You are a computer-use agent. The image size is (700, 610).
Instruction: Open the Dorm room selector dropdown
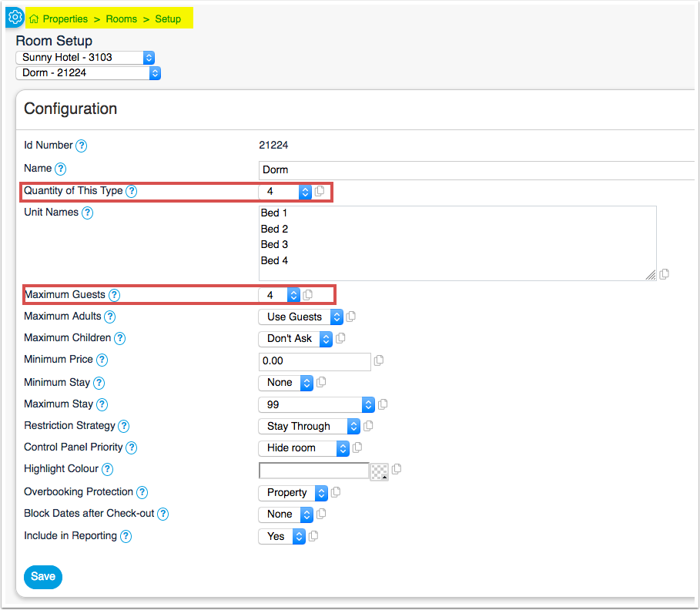point(88,73)
